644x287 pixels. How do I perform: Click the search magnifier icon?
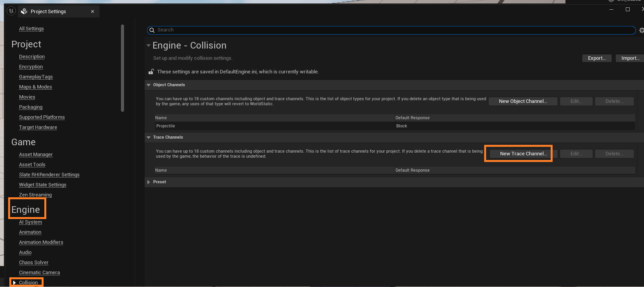click(x=152, y=30)
